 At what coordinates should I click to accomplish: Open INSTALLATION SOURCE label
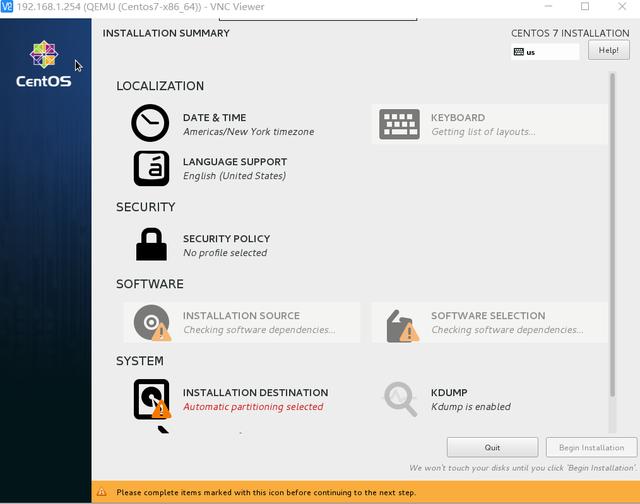click(241, 315)
